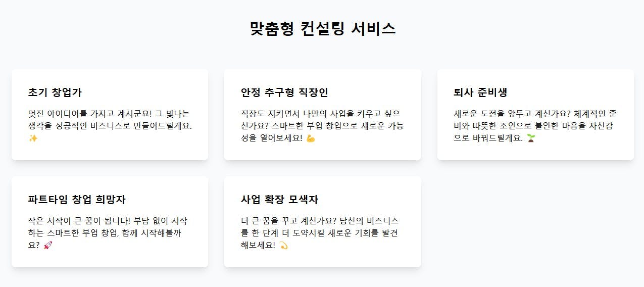Image resolution: width=644 pixels, height=287 pixels.
Task: Click the 맞춤형 컨설팅 서비스 page title
Action: click(x=322, y=29)
